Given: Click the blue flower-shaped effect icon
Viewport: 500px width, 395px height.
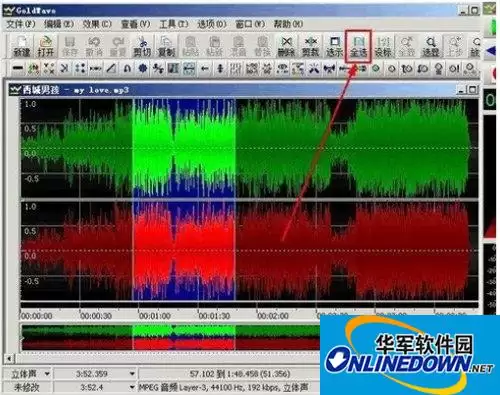Looking at the screenshot, I should 143,69.
